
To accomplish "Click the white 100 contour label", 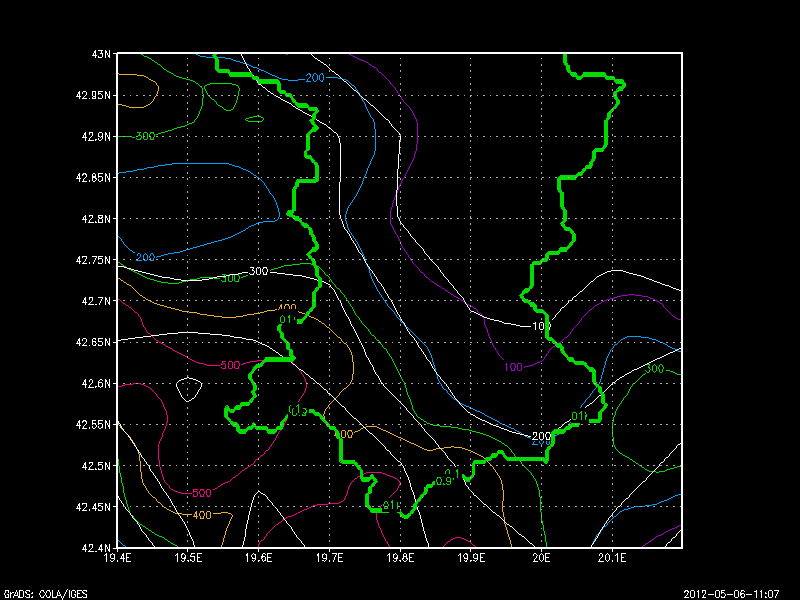I will (541, 326).
